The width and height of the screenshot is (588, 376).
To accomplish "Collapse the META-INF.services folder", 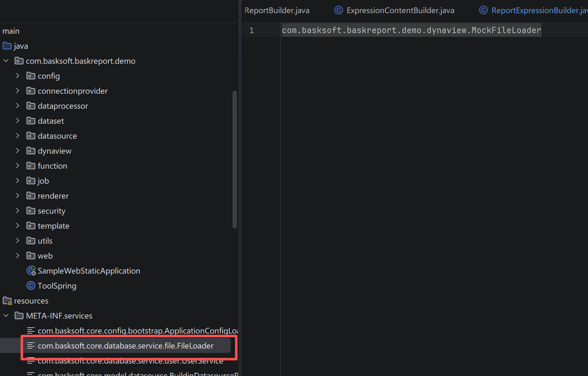I will (6, 315).
